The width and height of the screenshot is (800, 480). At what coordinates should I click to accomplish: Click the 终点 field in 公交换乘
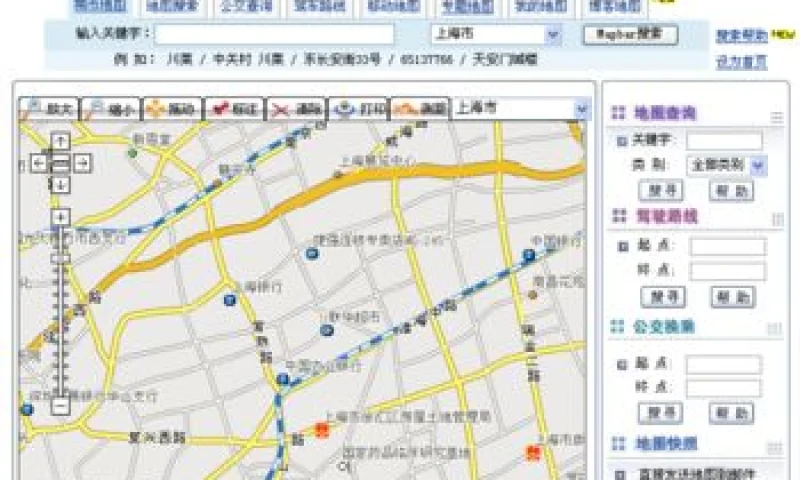(724, 388)
